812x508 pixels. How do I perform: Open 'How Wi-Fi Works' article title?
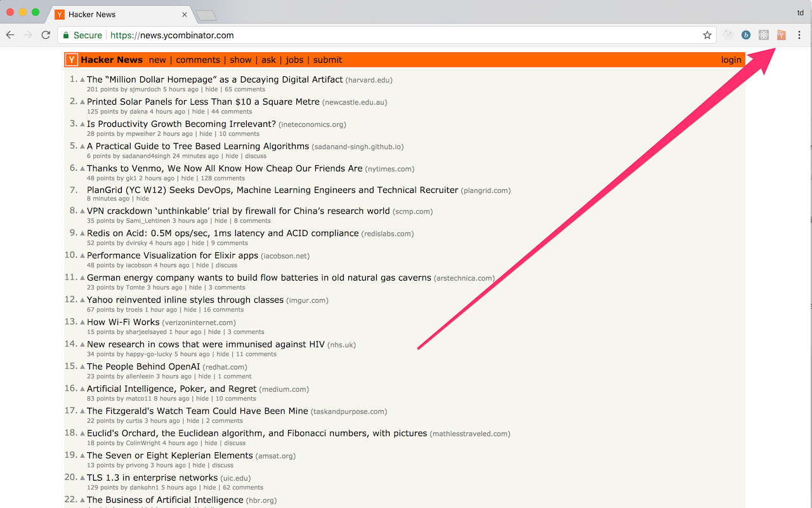[123, 322]
